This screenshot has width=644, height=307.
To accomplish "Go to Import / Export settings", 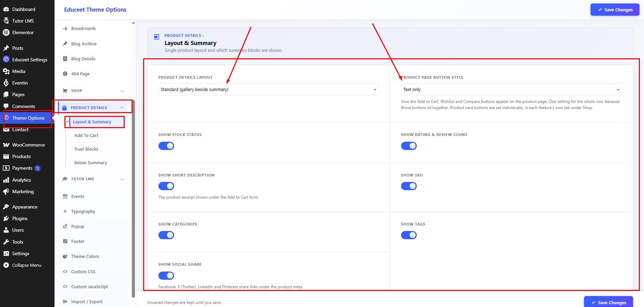I will tap(87, 302).
